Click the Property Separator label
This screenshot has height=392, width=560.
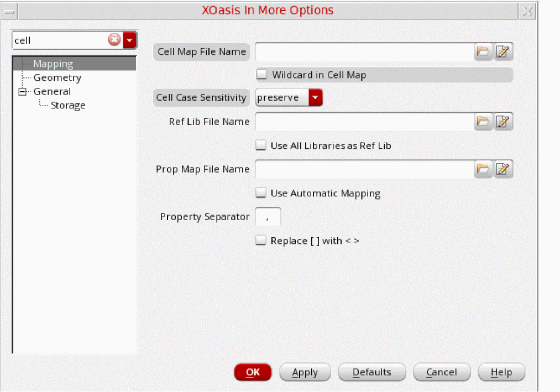click(205, 217)
